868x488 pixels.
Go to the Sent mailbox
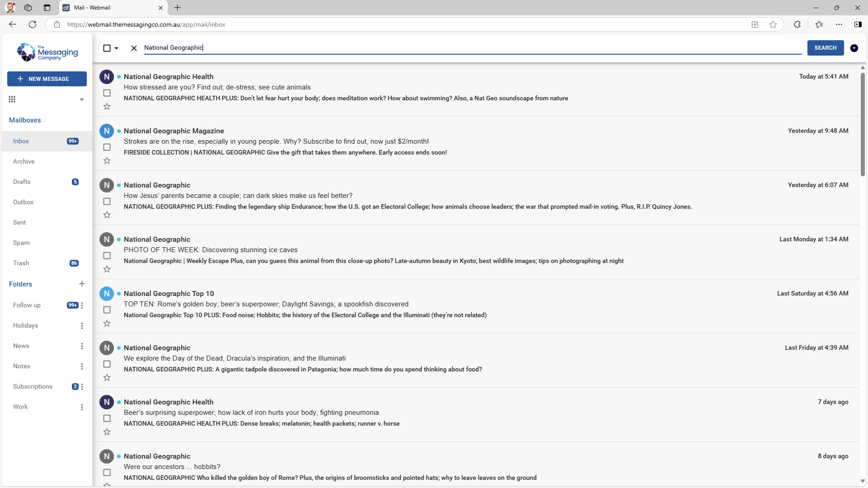[x=47, y=222]
